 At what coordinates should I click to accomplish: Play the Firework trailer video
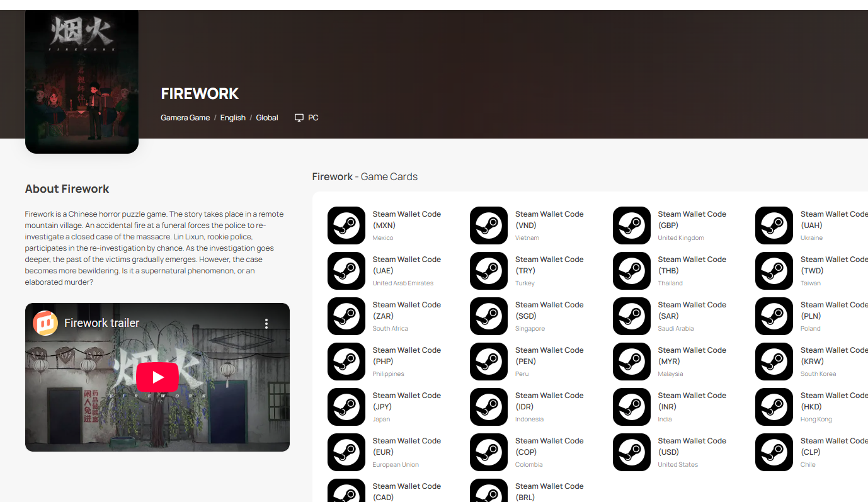(157, 377)
